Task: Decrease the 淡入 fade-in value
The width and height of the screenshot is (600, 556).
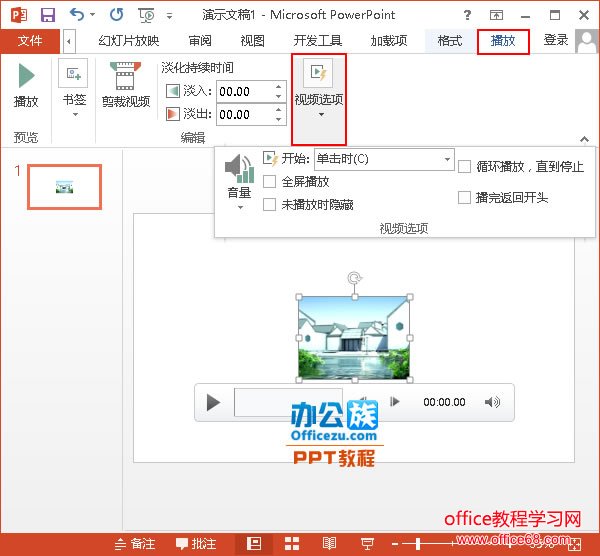Action: tap(279, 97)
